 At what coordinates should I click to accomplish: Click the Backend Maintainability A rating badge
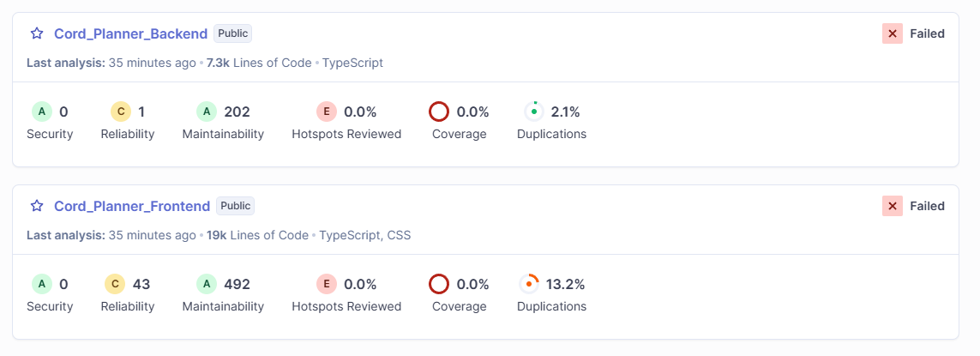point(206,112)
